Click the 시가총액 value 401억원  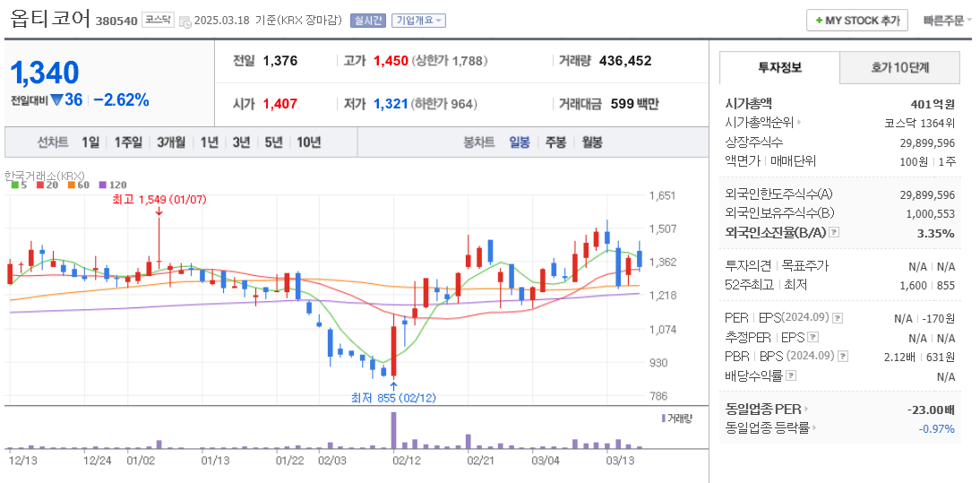[x=933, y=104]
